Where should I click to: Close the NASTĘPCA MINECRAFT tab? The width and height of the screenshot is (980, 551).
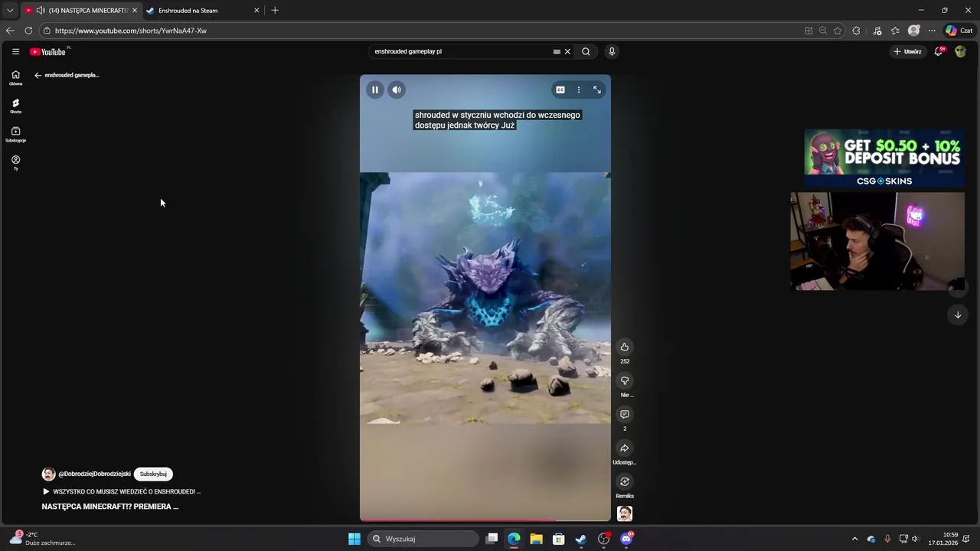[135, 11]
